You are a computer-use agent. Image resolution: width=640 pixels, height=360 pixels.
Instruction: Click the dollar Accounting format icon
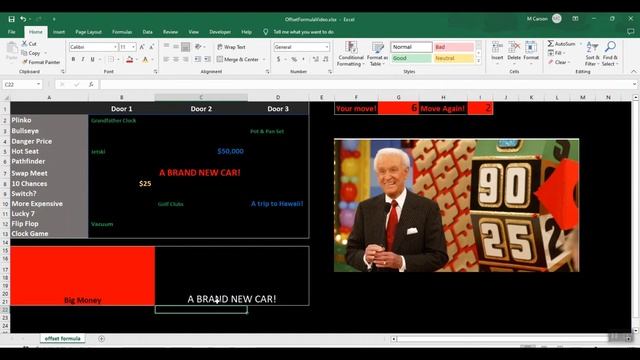pos(278,60)
